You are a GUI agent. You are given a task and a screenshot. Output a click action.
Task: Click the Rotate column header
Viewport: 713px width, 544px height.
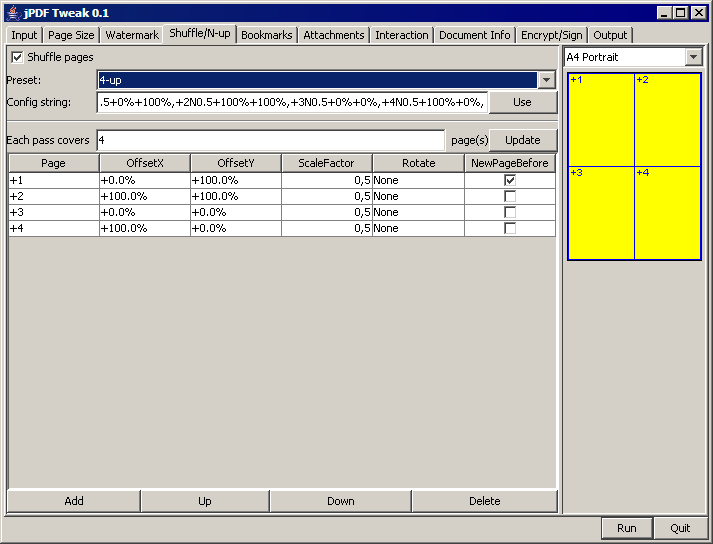coord(418,163)
